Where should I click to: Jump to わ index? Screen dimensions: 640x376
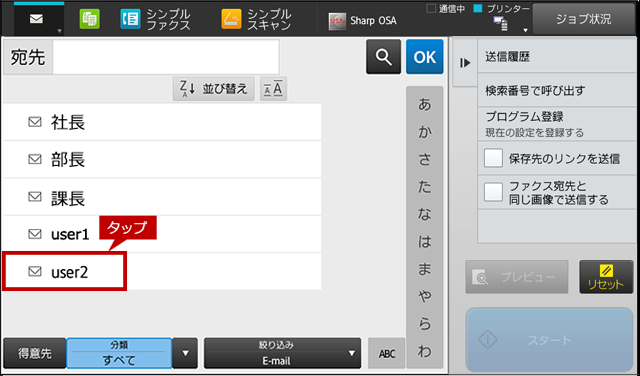424,351
